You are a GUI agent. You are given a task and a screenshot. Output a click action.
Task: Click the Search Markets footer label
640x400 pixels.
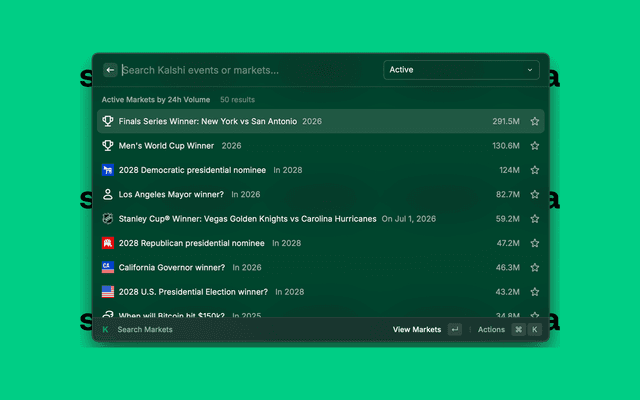145,329
